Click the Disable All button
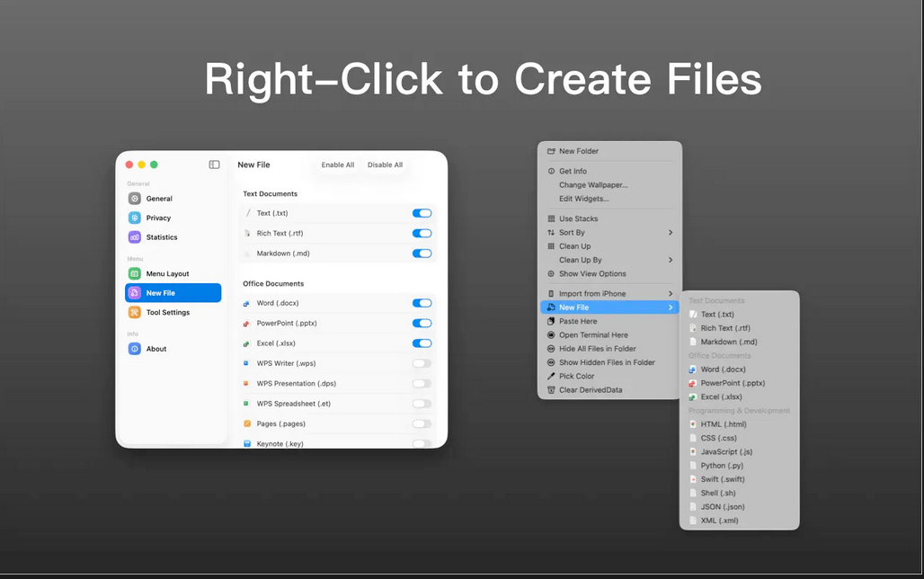 pyautogui.click(x=385, y=165)
